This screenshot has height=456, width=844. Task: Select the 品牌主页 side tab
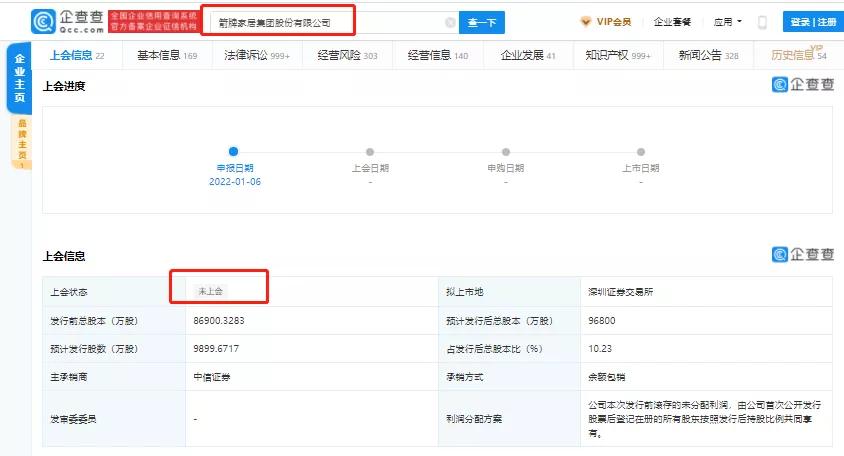point(22,143)
